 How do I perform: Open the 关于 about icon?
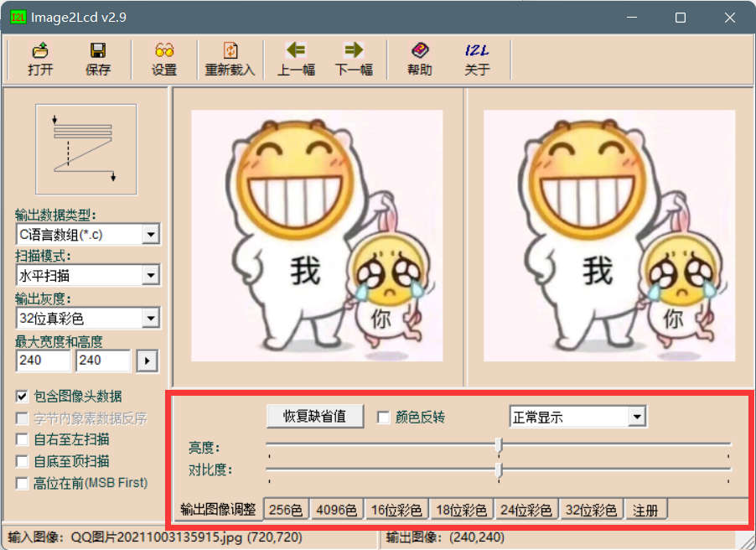click(478, 59)
